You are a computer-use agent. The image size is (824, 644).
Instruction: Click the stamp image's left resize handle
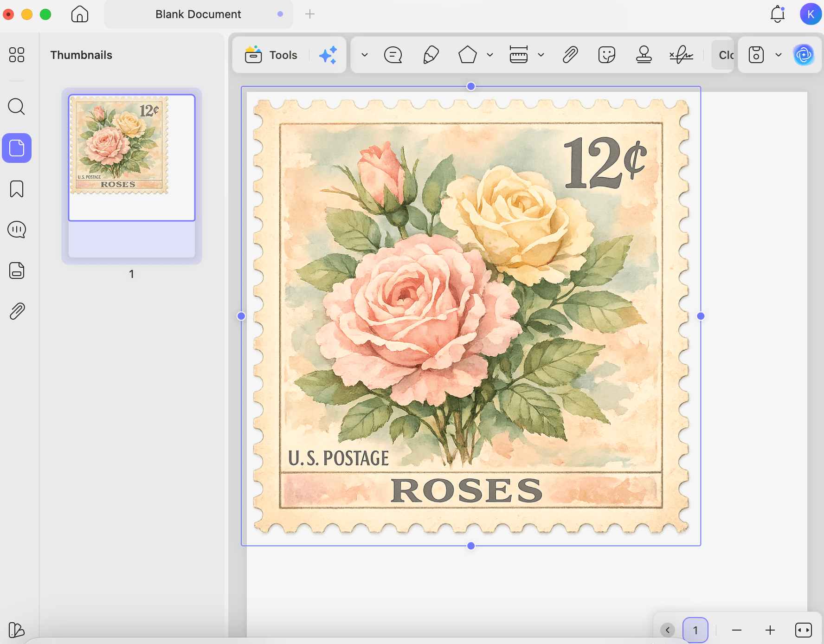[x=241, y=316]
